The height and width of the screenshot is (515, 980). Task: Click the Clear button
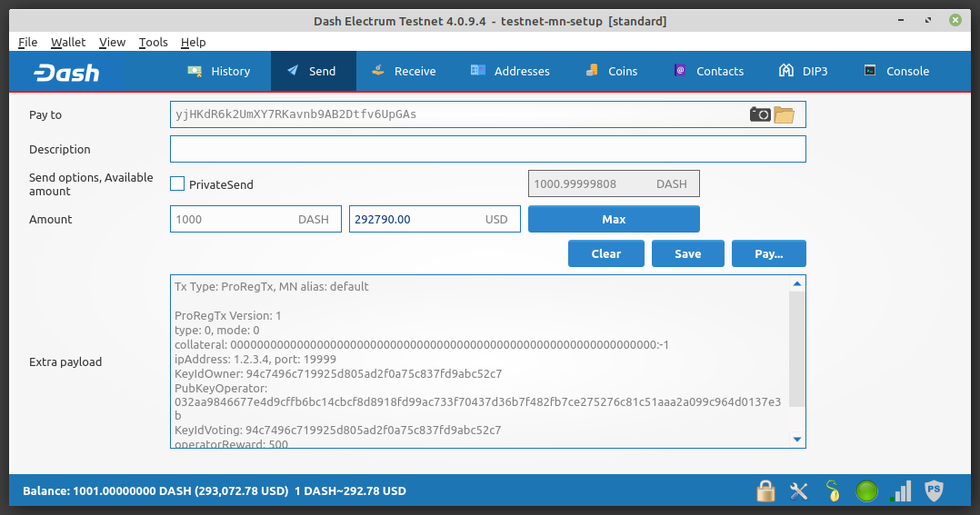click(605, 253)
